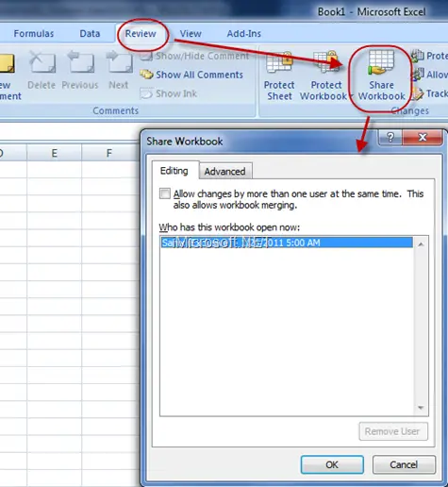448x487 pixels.
Task: Open the Review ribbon tab
Action: click(141, 34)
